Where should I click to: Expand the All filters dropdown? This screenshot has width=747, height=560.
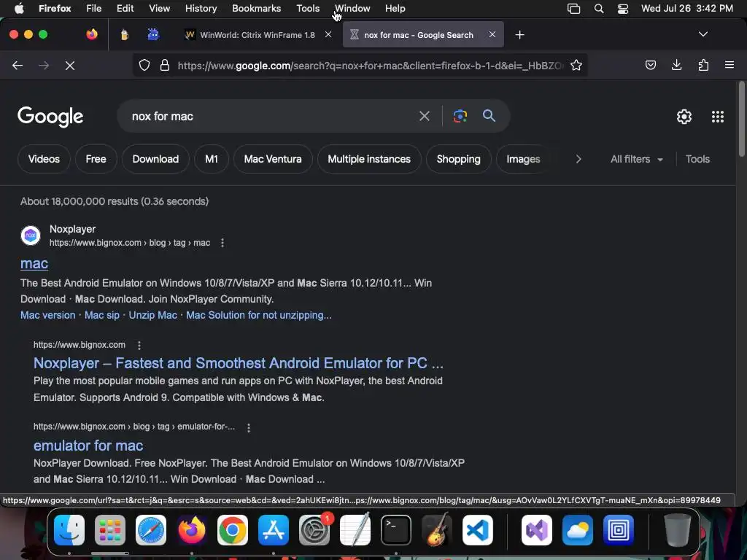click(x=636, y=159)
